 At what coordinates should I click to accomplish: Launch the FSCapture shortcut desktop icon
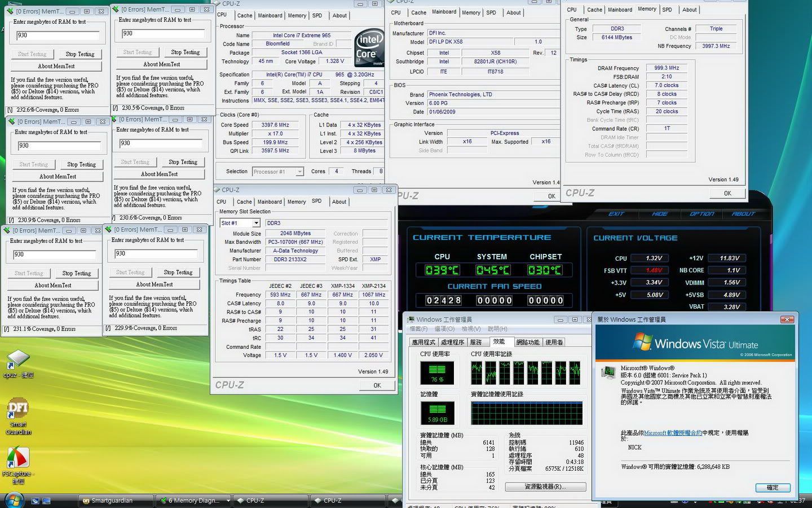click(x=17, y=466)
